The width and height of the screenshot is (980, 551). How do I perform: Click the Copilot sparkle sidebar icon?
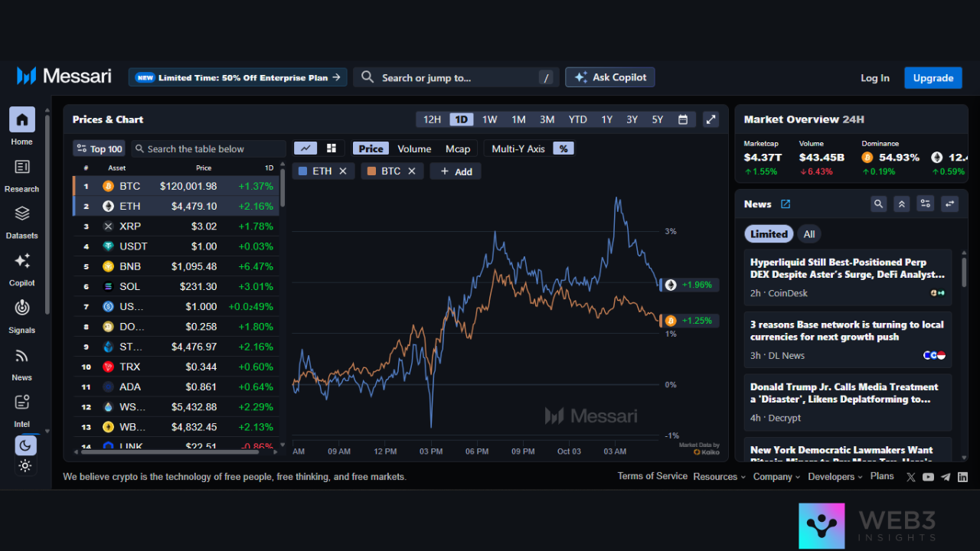tap(22, 262)
